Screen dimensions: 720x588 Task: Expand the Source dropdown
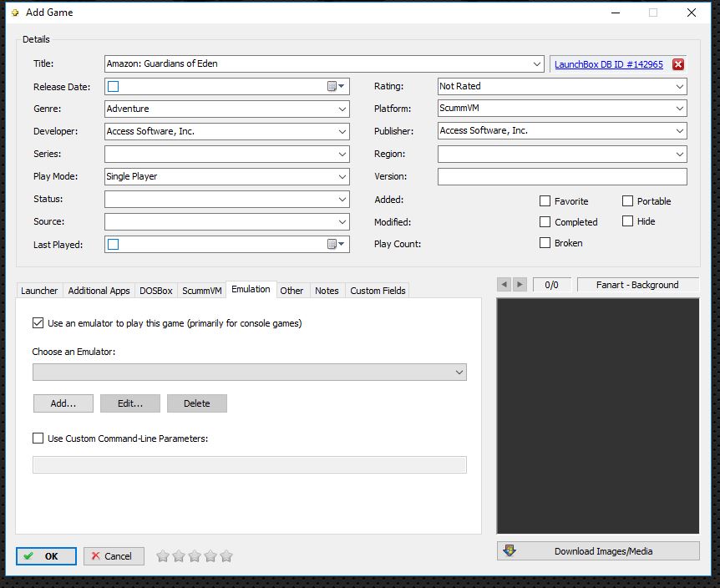point(342,221)
